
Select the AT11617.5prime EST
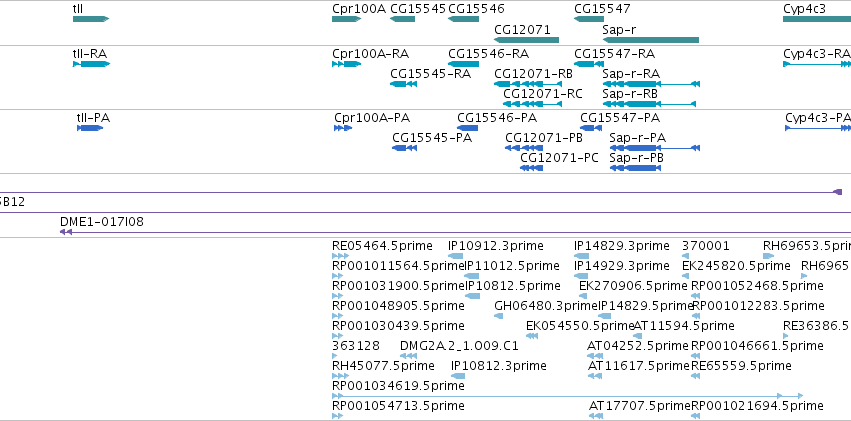[x=595, y=376]
